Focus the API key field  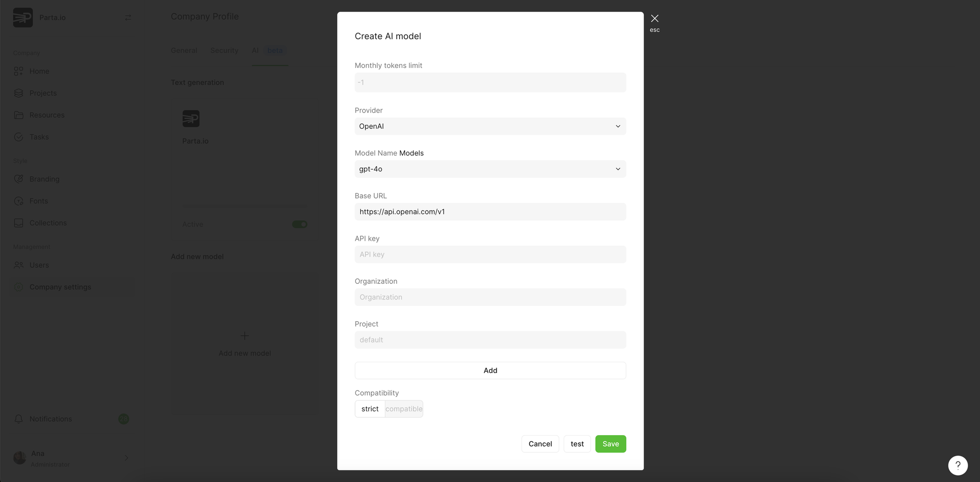(490, 254)
